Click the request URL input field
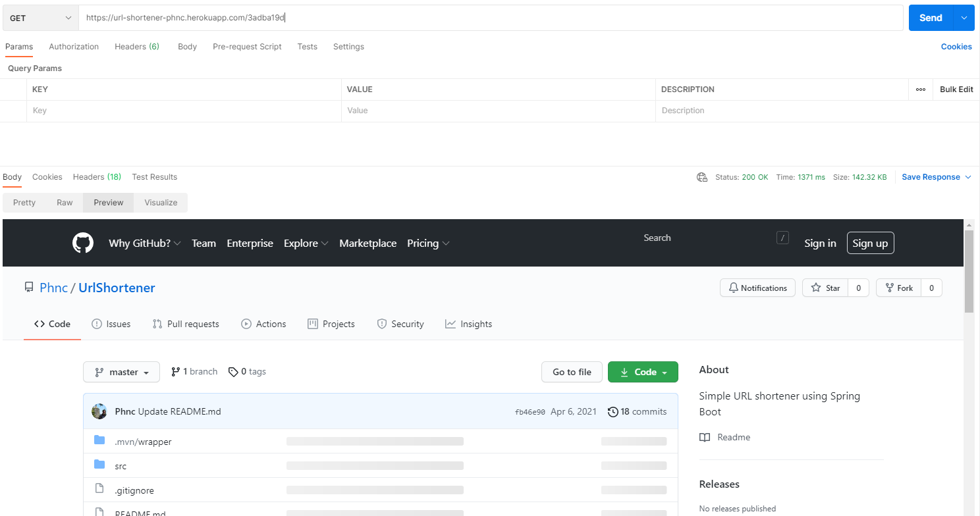This screenshot has width=980, height=516. (491, 18)
